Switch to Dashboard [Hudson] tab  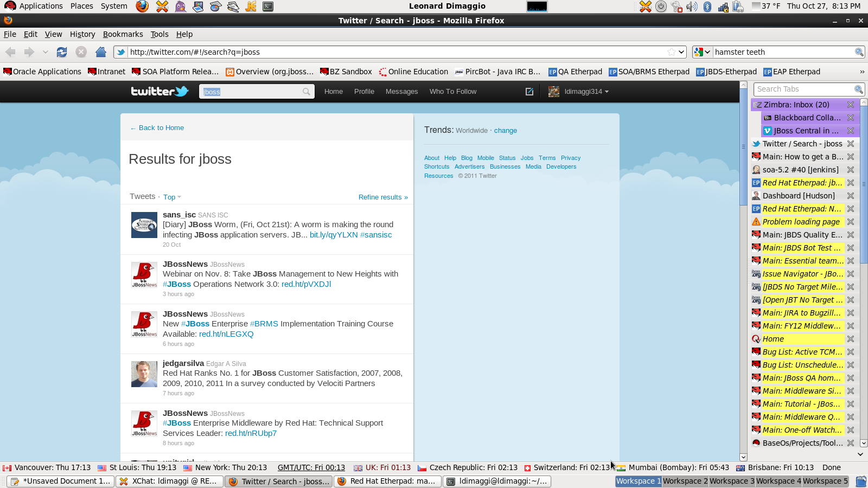pyautogui.click(x=797, y=196)
